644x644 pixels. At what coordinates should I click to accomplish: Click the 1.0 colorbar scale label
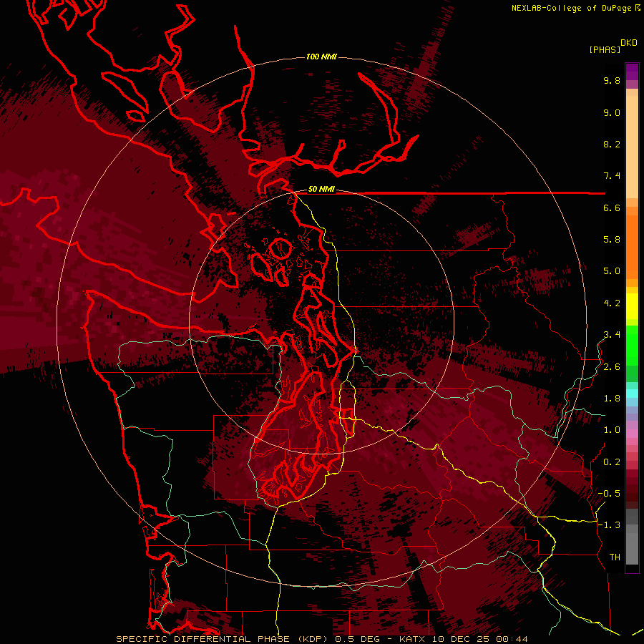612,430
